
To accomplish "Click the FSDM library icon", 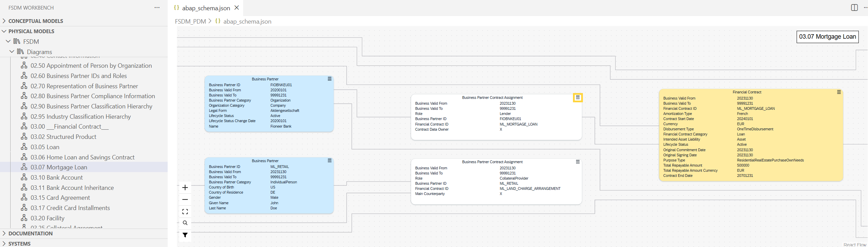I will point(17,41).
